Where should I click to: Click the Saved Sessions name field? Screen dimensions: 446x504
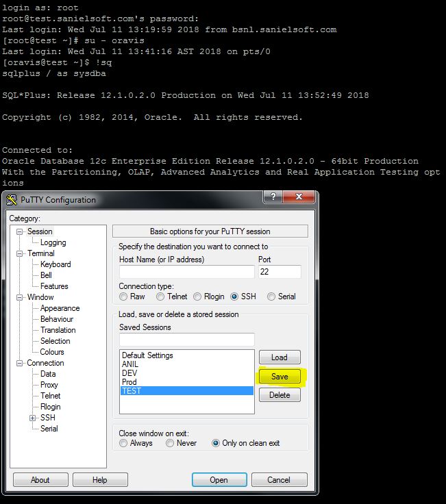pos(186,340)
